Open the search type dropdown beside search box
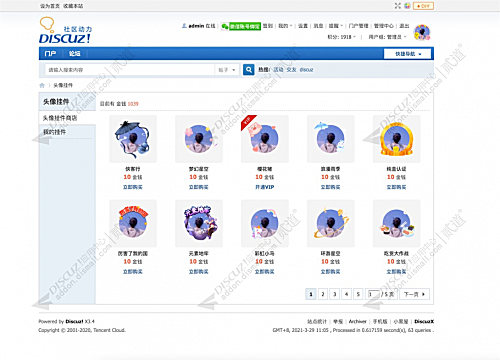The height and width of the screenshot is (360, 500). 227,70
